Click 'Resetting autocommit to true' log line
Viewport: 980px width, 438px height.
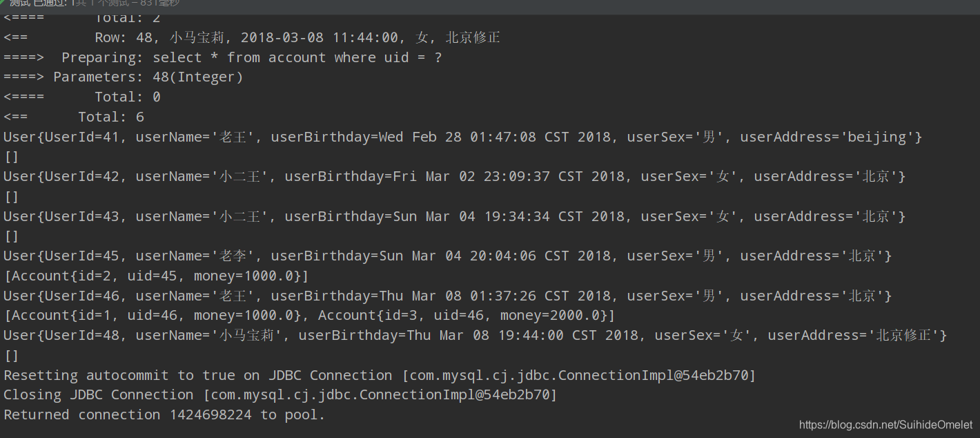[380, 375]
